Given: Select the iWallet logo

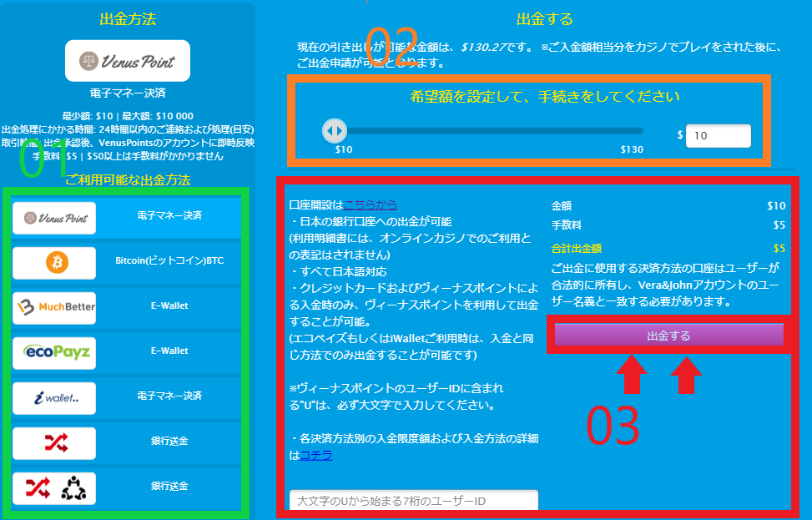Looking at the screenshot, I should (x=54, y=398).
